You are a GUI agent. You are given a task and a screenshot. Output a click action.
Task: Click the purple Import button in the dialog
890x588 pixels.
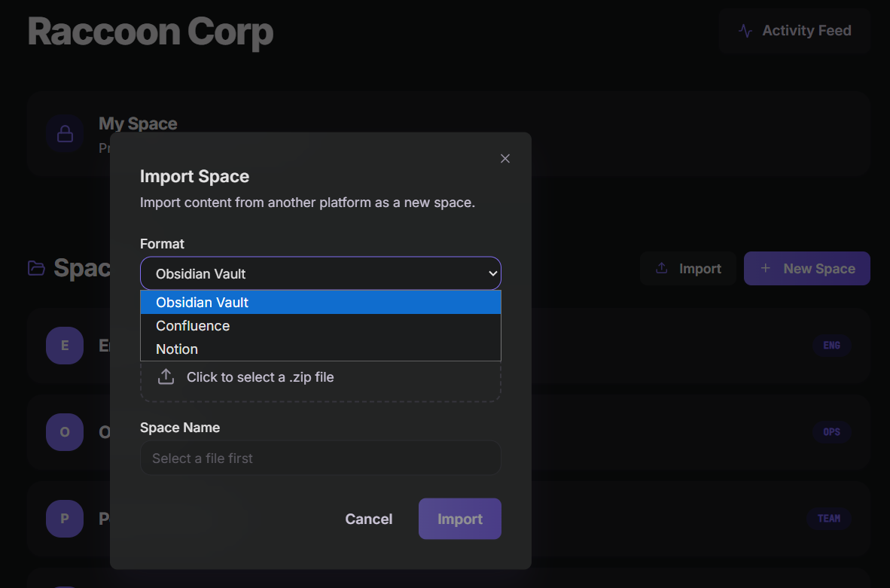459,519
